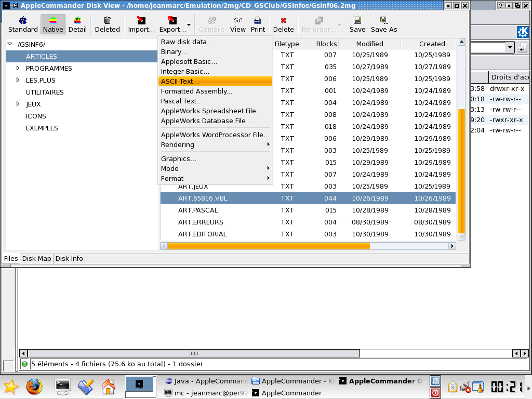
Task: Switch to the Disk Map tab
Action: 37,259
